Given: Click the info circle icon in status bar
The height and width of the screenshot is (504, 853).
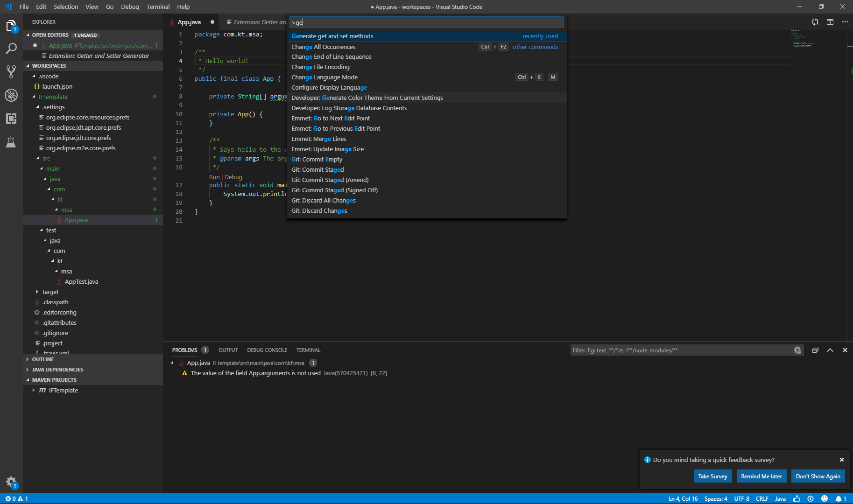Looking at the screenshot, I should (811, 498).
